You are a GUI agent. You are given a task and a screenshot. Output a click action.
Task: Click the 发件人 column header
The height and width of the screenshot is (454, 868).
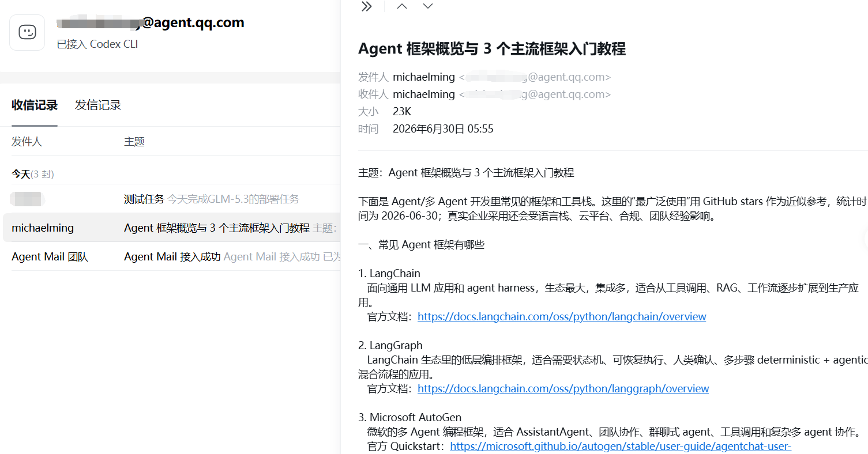27,142
